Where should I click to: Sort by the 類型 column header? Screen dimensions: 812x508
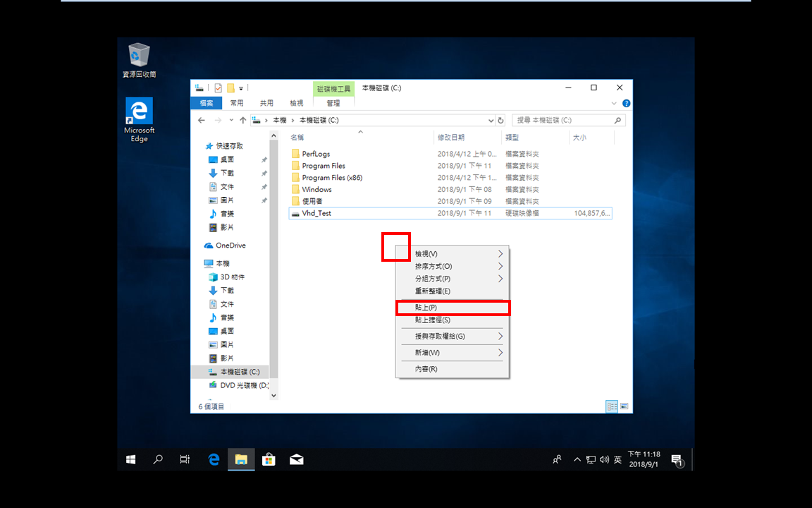click(512, 138)
